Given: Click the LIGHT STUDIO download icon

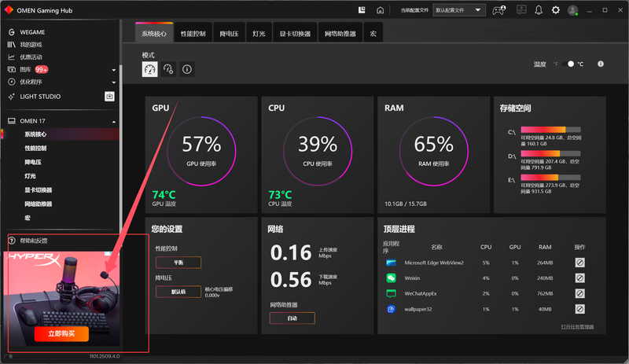Looking at the screenshot, I should [109, 96].
